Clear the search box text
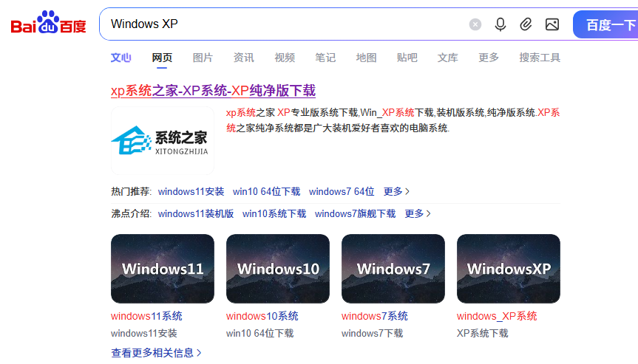The width and height of the screenshot is (638, 364). pyautogui.click(x=475, y=24)
